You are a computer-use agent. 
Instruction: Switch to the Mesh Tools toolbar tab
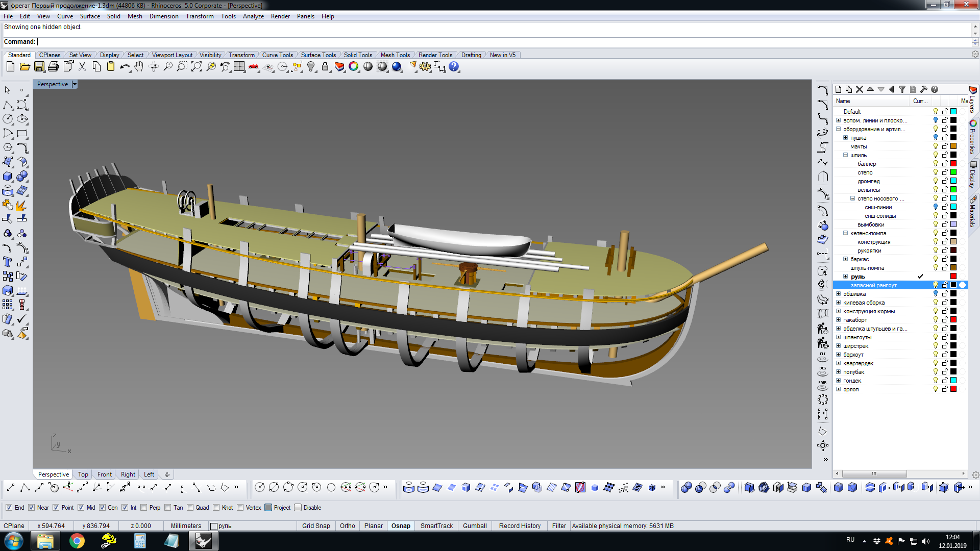coord(395,55)
